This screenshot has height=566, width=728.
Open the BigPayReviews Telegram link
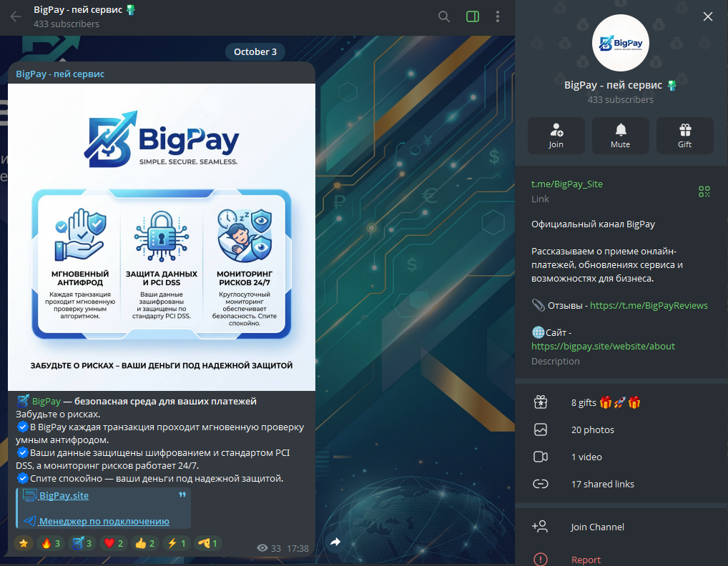click(649, 305)
